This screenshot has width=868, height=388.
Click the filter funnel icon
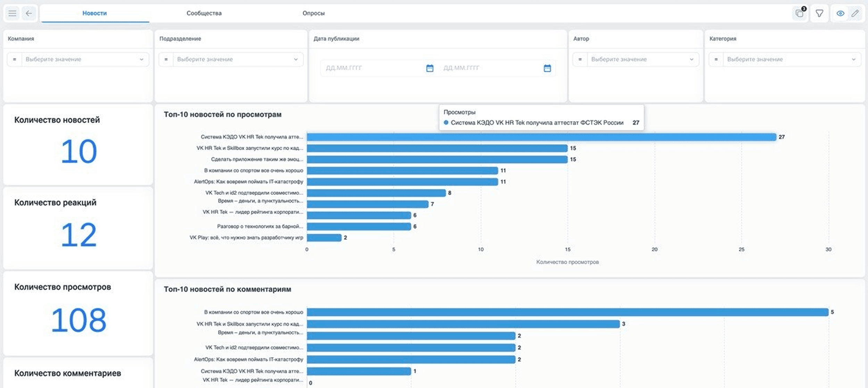[x=819, y=14]
